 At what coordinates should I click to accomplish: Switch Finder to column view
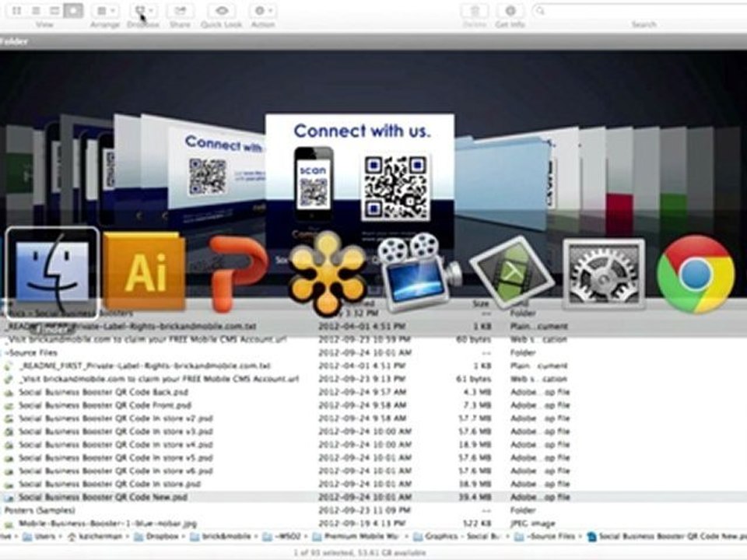(54, 10)
